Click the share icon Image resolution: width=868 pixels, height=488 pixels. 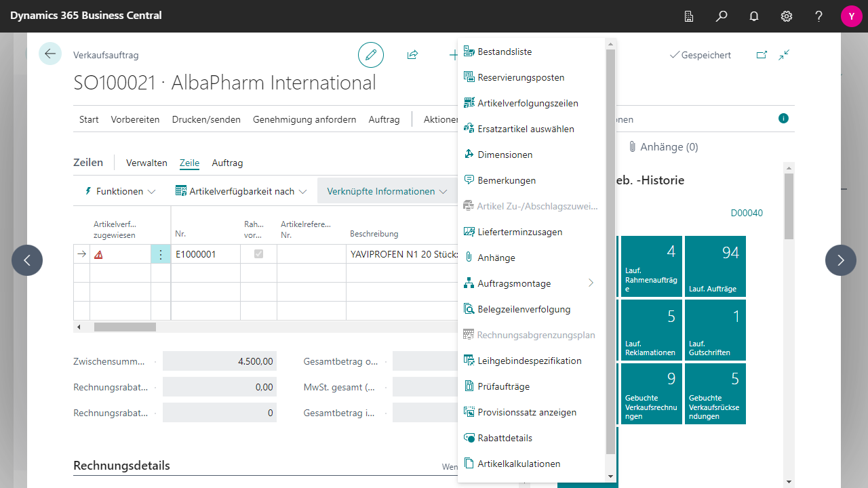click(x=412, y=55)
